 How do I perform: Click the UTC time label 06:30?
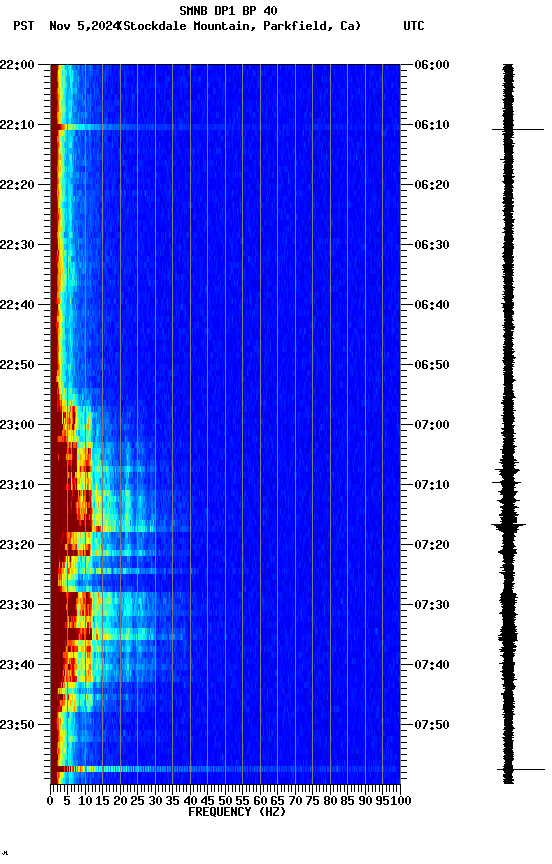[431, 245]
